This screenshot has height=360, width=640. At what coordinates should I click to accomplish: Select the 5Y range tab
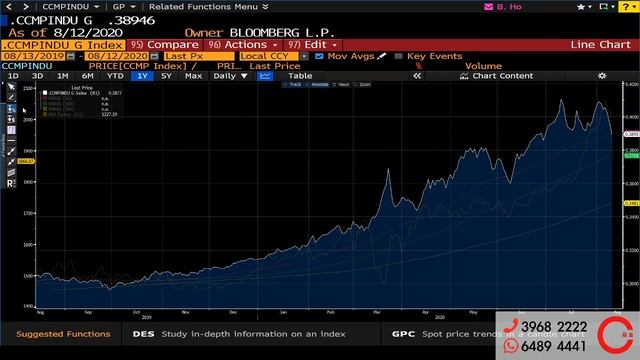tap(166, 76)
